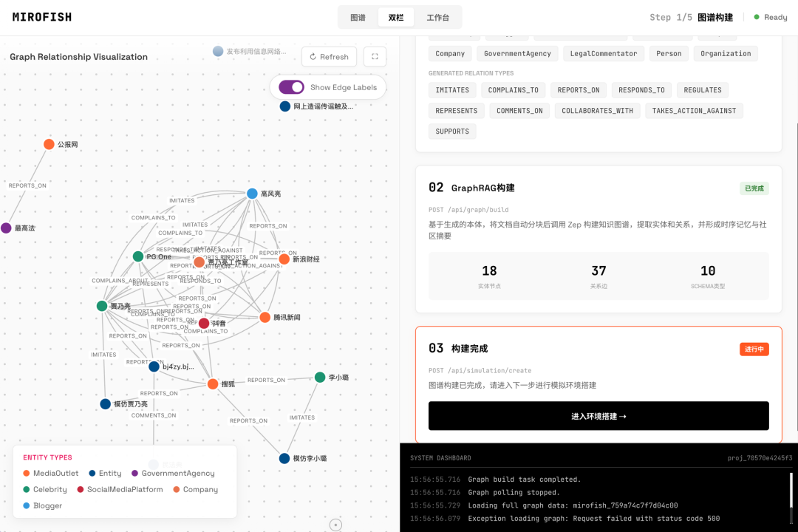Click the 进入环境搭建 button
798x532 pixels.
pyautogui.click(x=598, y=416)
